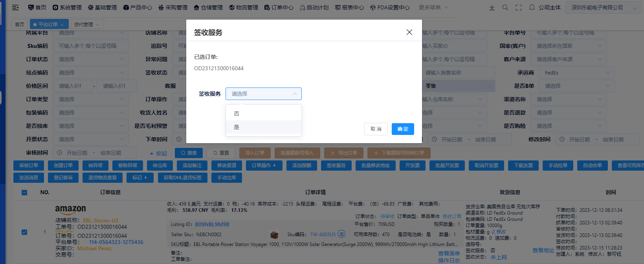Open 仓储管理 menu
The image size is (644, 264).
coord(208,7)
